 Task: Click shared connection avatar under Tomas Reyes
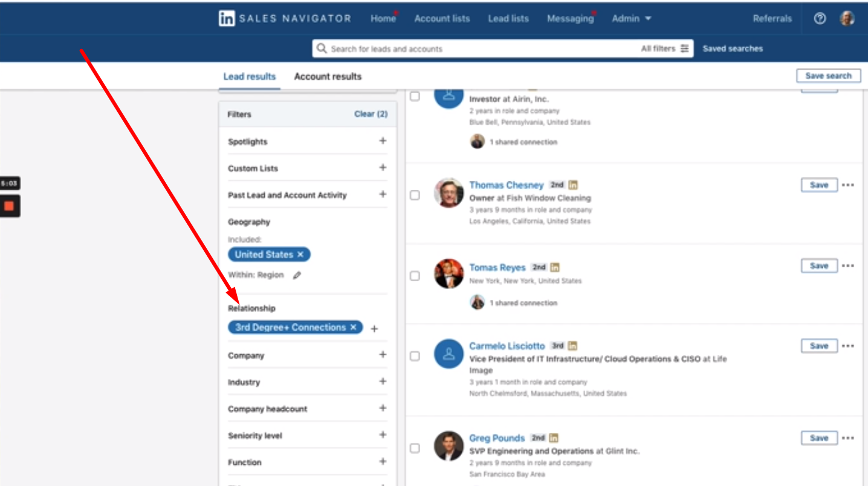(478, 302)
